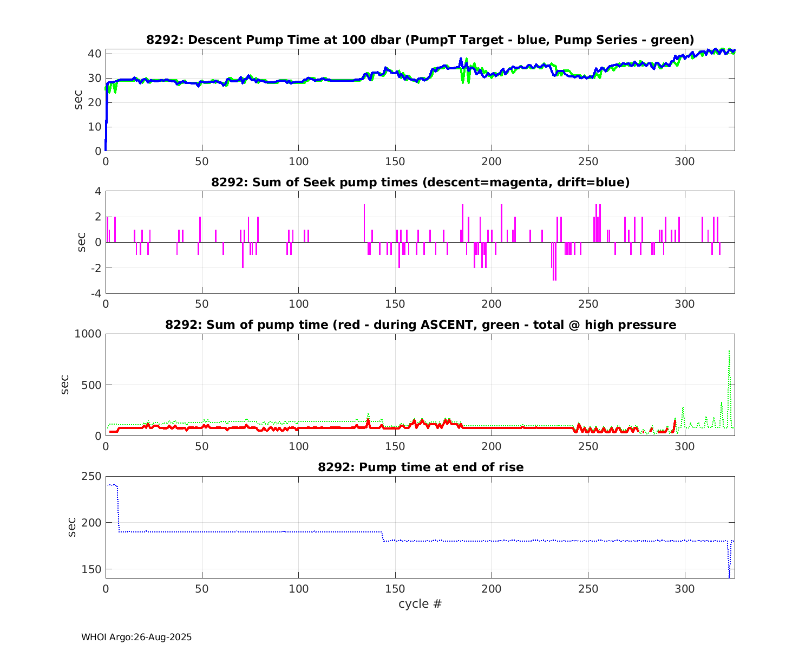Select the "-4" y-axis tick in the Seek chart
812x650 pixels.
tap(96, 294)
